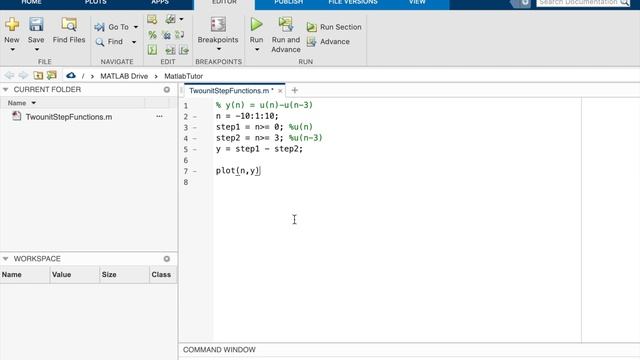The image size is (640, 360).
Task: Open Workspace panel actions icon
Action: tap(167, 259)
